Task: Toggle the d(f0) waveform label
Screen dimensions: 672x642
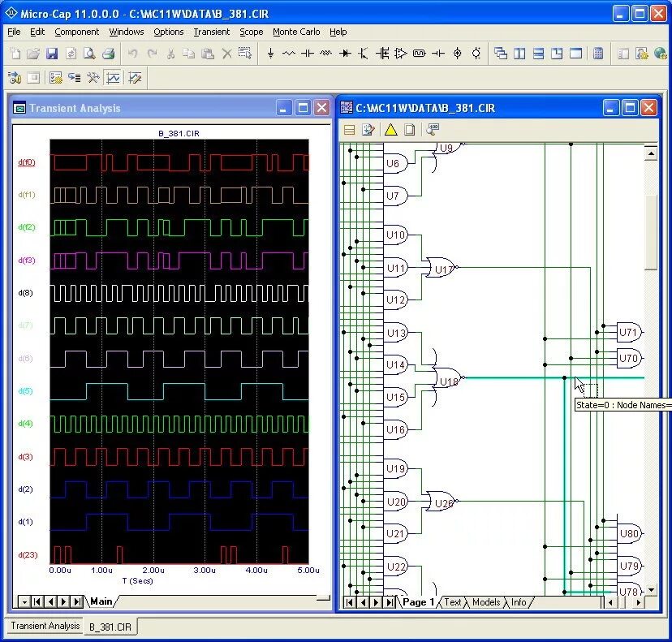Action: click(x=27, y=162)
